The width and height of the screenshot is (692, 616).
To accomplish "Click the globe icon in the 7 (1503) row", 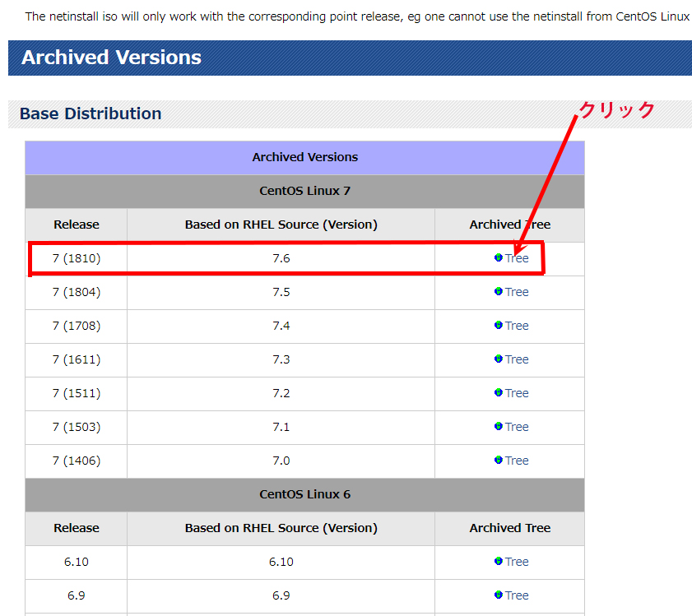I will pyautogui.click(x=499, y=426).
